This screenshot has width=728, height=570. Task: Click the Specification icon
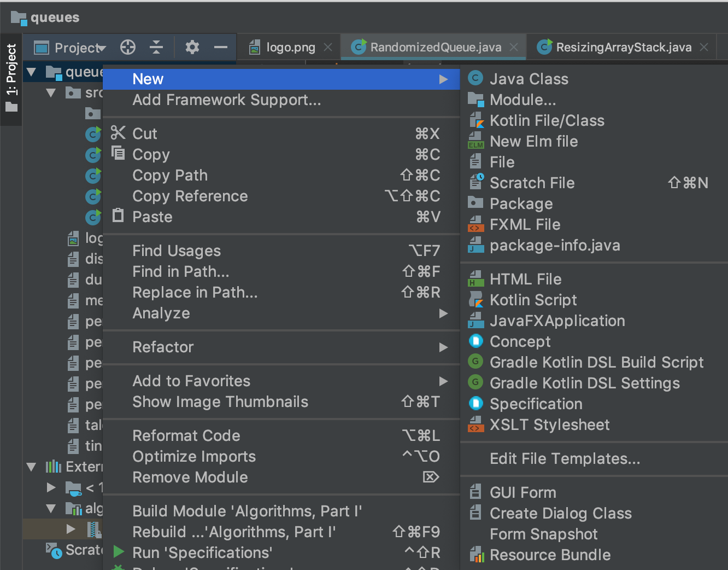click(x=476, y=403)
